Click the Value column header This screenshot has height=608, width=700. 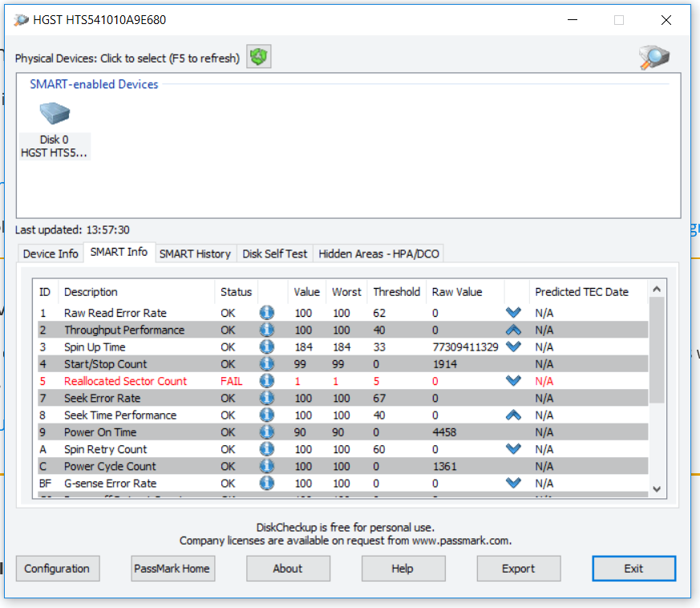[x=306, y=292]
